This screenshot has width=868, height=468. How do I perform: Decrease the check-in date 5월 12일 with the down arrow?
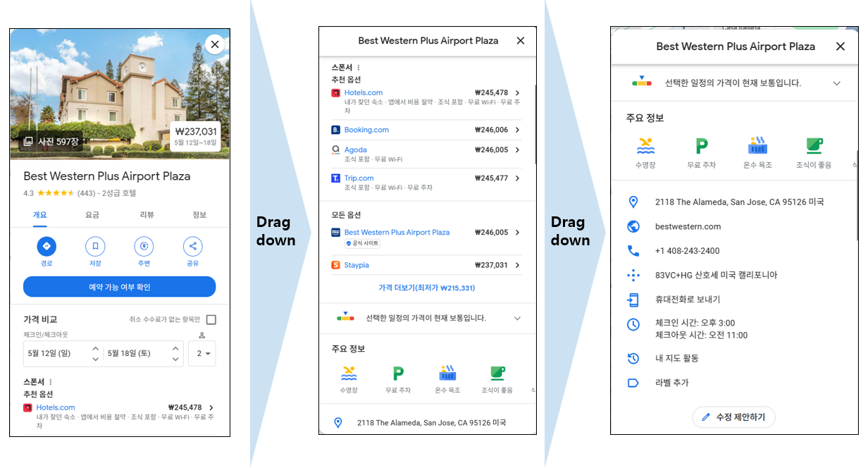pos(95,359)
